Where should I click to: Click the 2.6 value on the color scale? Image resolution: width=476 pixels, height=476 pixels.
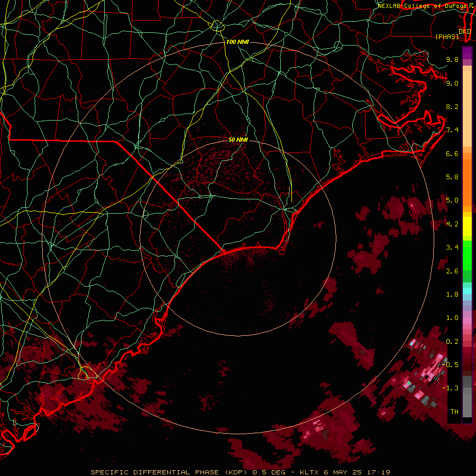point(452,271)
